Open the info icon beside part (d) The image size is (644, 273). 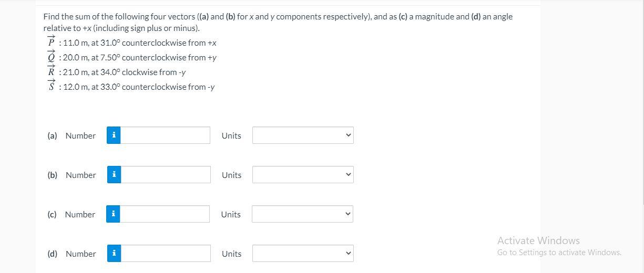(114, 254)
